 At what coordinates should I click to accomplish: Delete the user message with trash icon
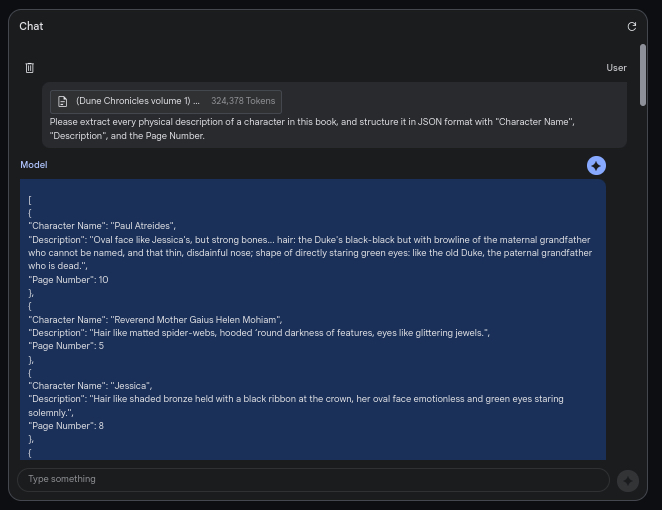coord(29,68)
